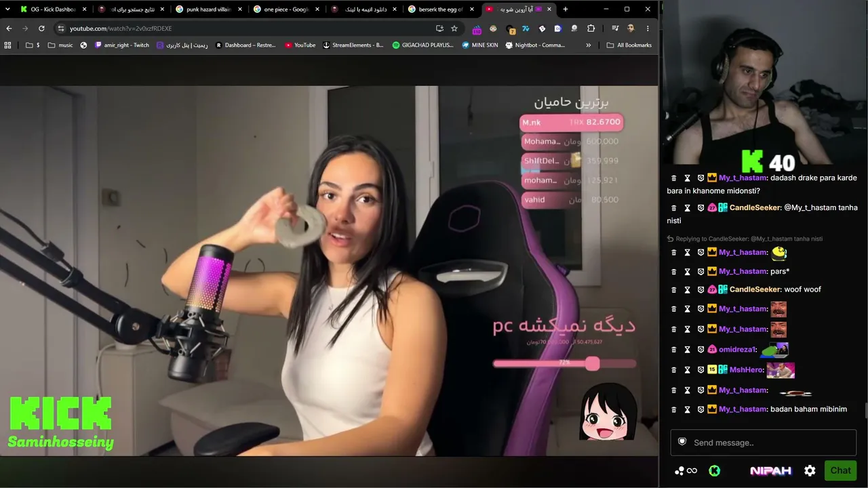Viewport: 868px width, 488px height.
Task: Open MshHero's username in chat
Action: [x=746, y=370]
